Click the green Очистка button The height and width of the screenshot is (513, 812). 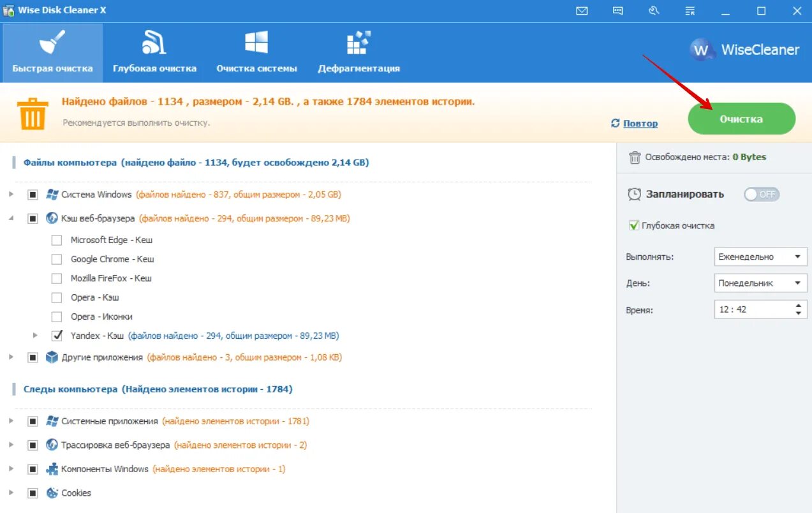(x=741, y=119)
